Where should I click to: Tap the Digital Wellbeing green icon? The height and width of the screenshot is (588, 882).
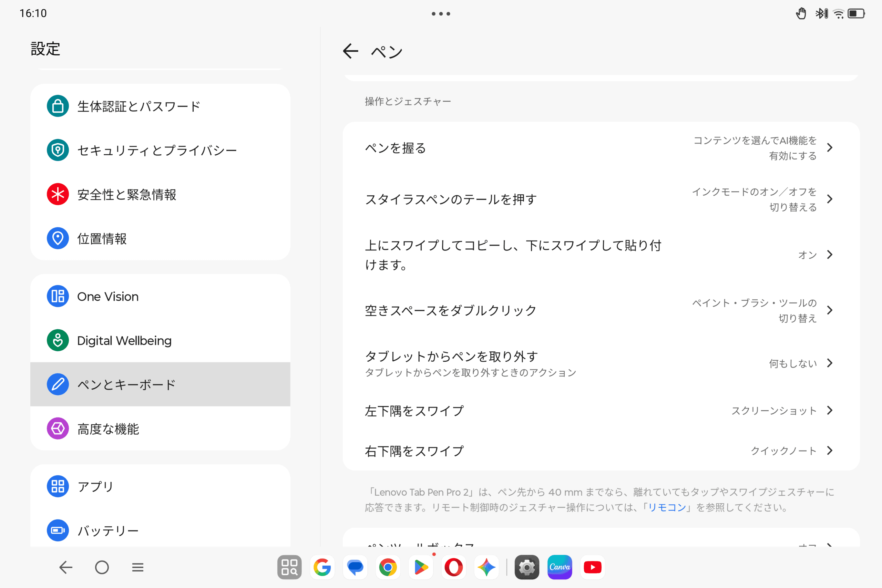pos(58,340)
